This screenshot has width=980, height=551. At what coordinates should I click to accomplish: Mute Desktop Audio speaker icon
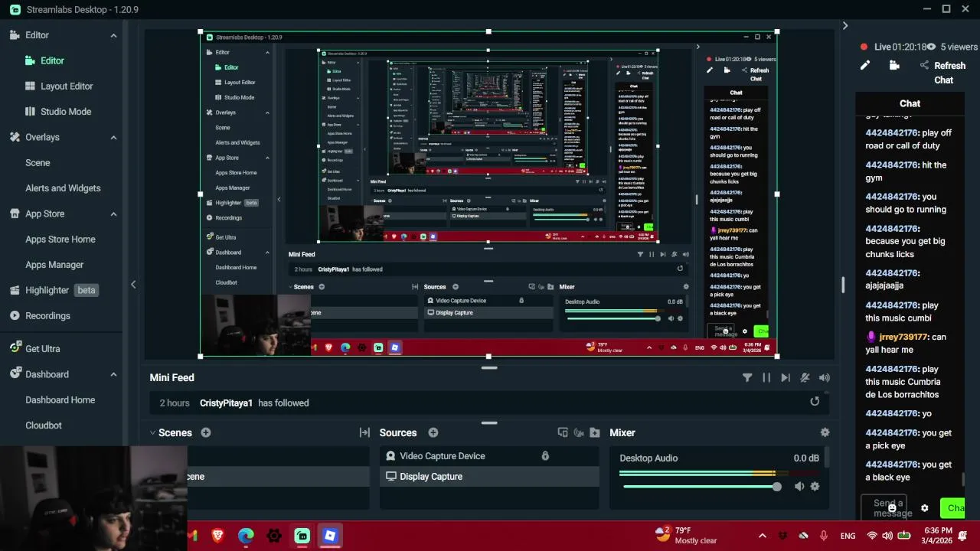tap(799, 486)
